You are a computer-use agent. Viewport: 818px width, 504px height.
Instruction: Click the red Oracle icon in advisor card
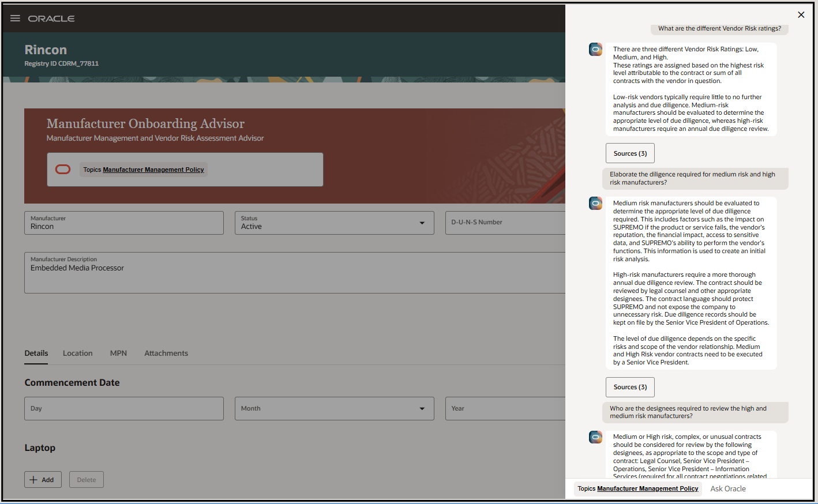[x=63, y=169]
